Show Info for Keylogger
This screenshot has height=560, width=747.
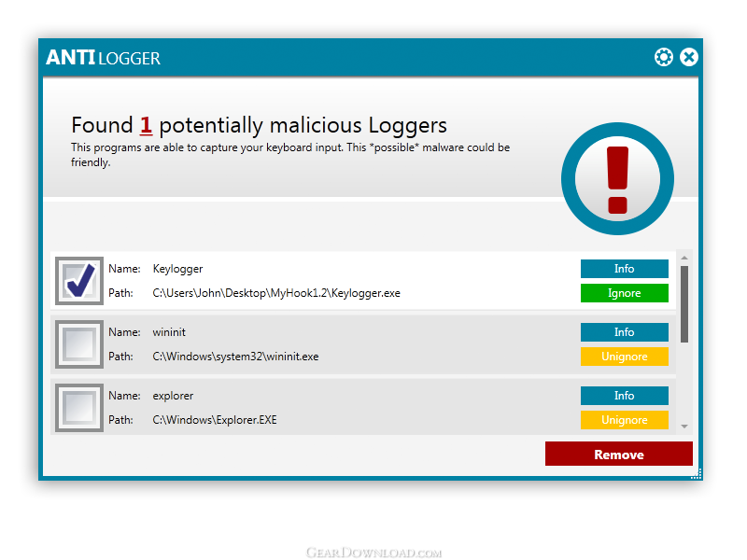pyautogui.click(x=624, y=269)
